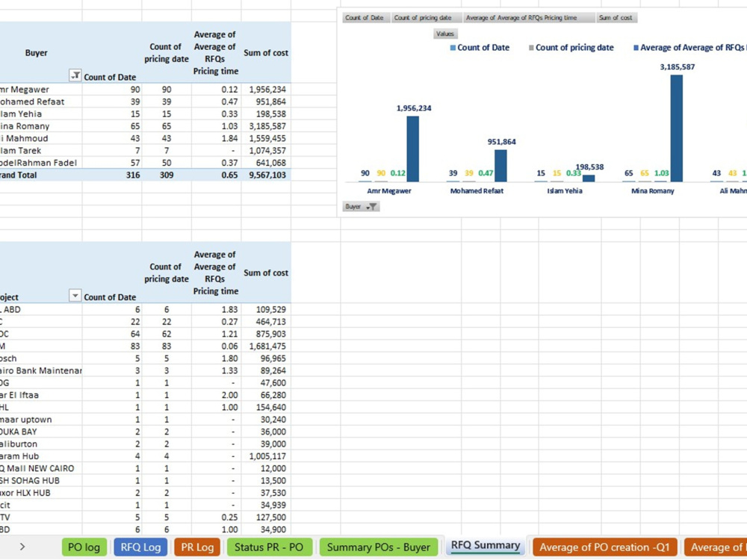The image size is (747, 560).
Task: Open the Buyer filter dropdown in pivot table
Action: [75, 75]
